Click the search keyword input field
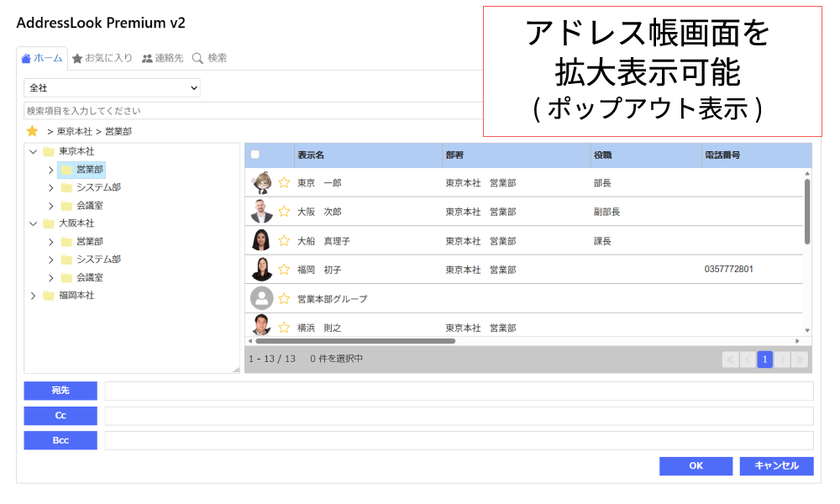This screenshot has width=840, height=504. [252, 111]
